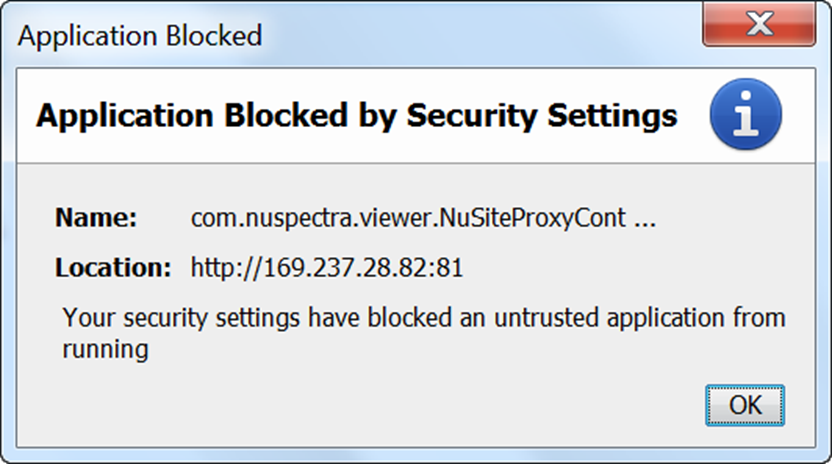Viewport: 832px width, 464px height.
Task: Click the ellipsis after the truncated application name
Action: pyautogui.click(x=645, y=219)
